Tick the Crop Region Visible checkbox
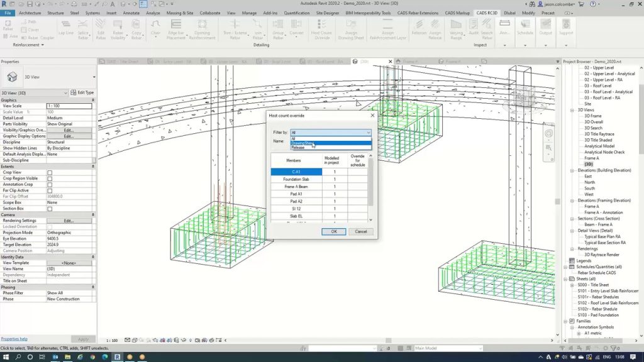This screenshot has width=644, height=362. (50, 178)
